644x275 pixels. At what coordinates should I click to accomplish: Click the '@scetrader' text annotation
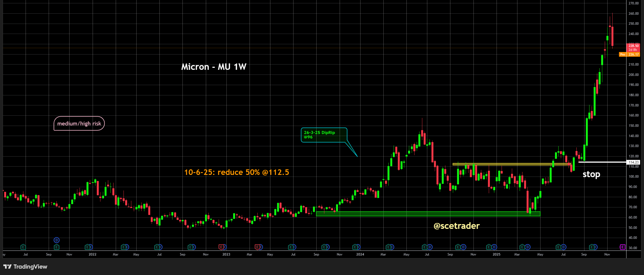pyautogui.click(x=457, y=226)
